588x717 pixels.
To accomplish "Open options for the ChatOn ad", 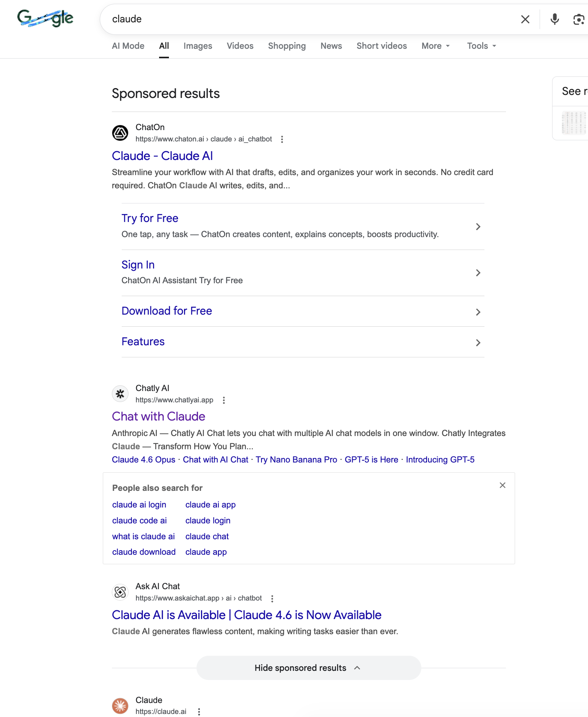I will [282, 139].
